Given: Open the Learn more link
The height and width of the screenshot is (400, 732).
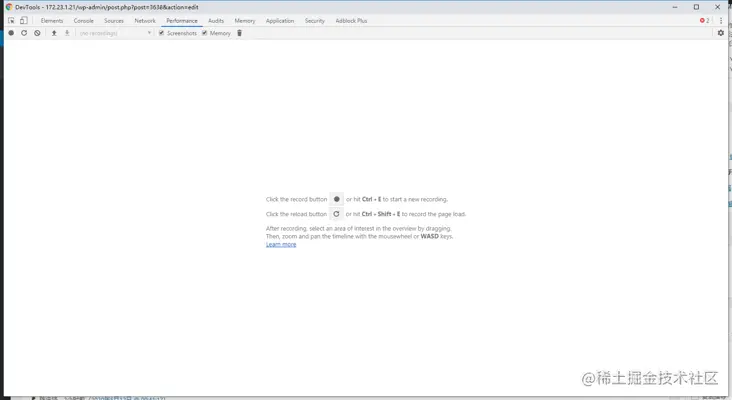Looking at the screenshot, I should coord(281,245).
